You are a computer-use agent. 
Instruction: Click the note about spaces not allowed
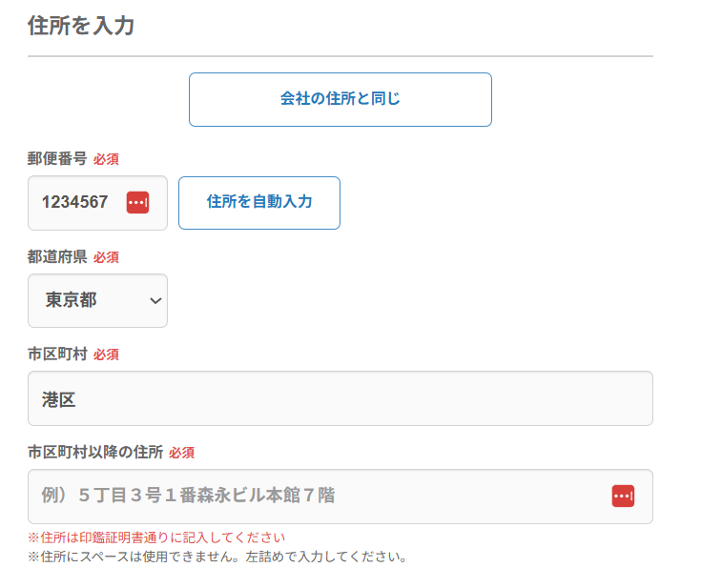pyautogui.click(x=217, y=557)
